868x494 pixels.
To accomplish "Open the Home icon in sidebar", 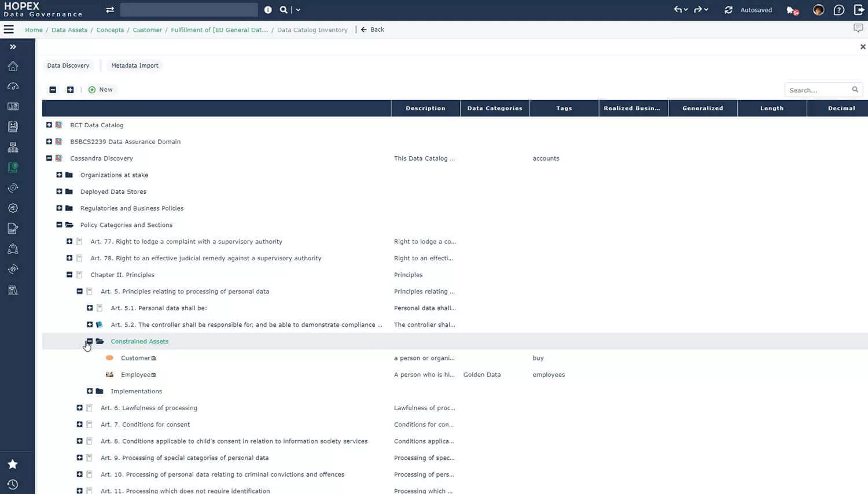I will 13,66.
